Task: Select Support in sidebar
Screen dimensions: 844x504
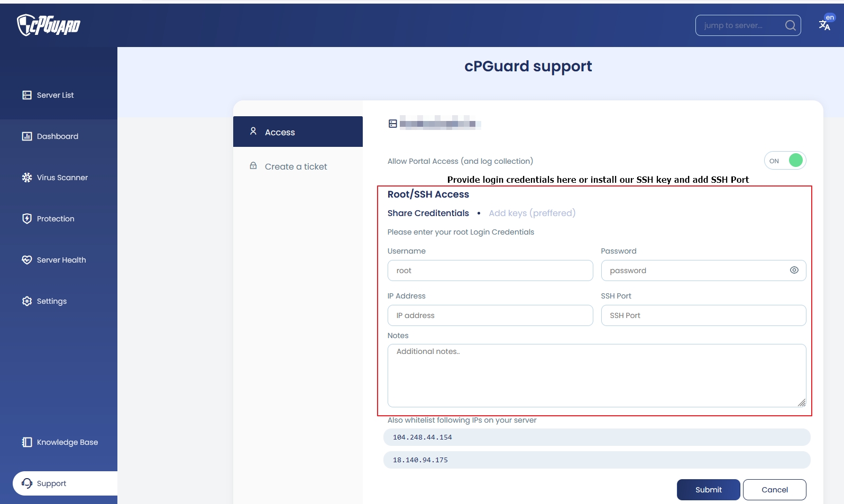Action: pyautogui.click(x=65, y=483)
